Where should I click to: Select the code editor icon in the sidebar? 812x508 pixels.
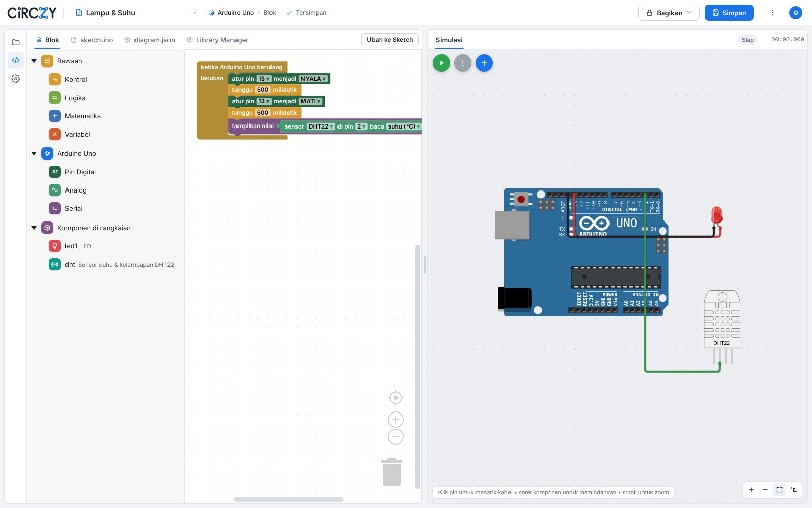tap(16, 60)
